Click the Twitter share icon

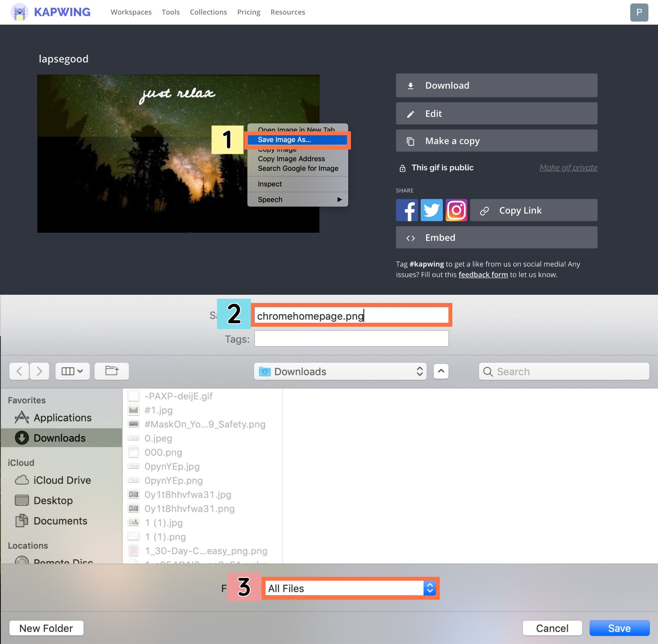(431, 209)
